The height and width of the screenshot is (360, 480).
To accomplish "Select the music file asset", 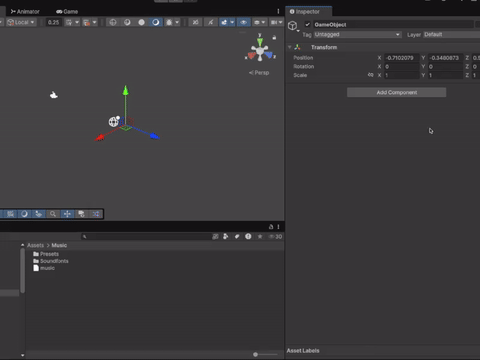I will [x=44, y=268].
